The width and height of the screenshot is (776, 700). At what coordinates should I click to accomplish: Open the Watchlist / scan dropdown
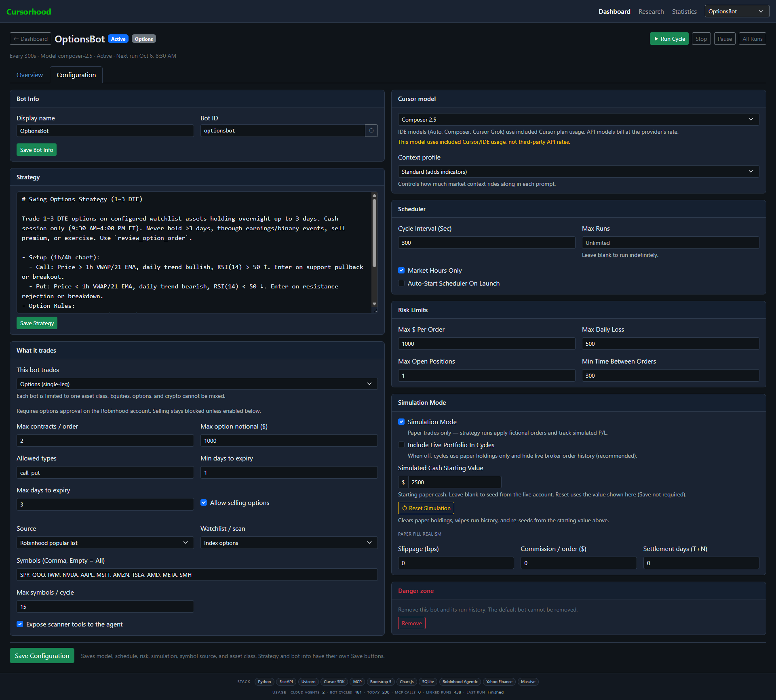(x=289, y=543)
